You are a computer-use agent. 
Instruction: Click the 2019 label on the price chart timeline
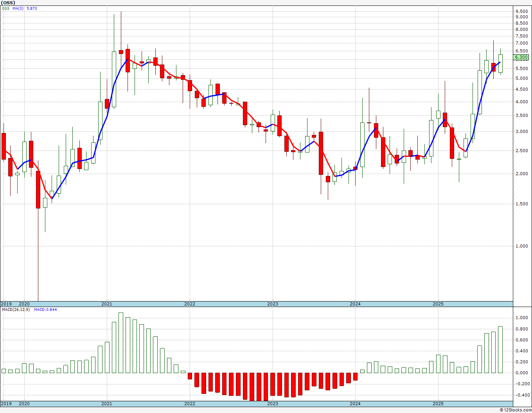6,304
